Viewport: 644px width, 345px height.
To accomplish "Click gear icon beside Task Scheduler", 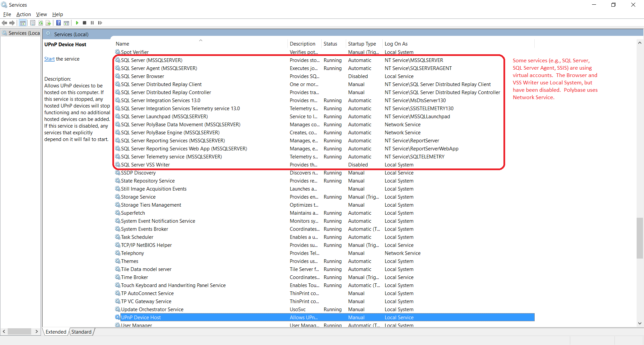I will [x=118, y=237].
